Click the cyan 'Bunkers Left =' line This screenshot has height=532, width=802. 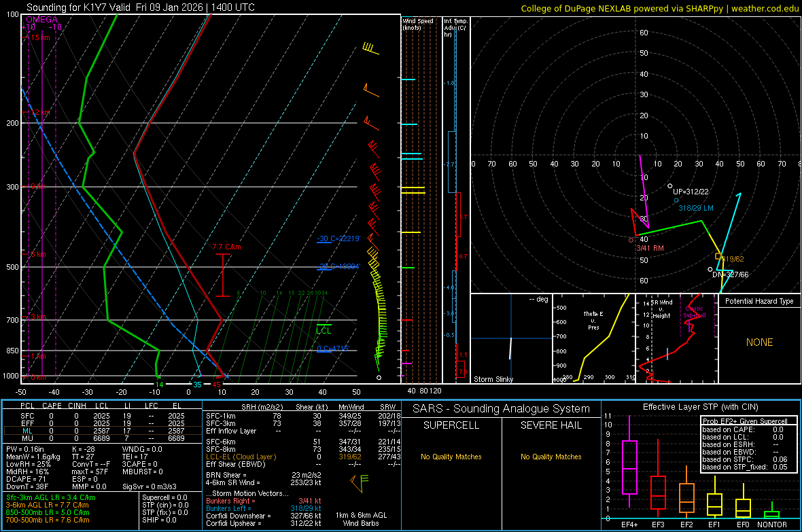pyautogui.click(x=264, y=508)
